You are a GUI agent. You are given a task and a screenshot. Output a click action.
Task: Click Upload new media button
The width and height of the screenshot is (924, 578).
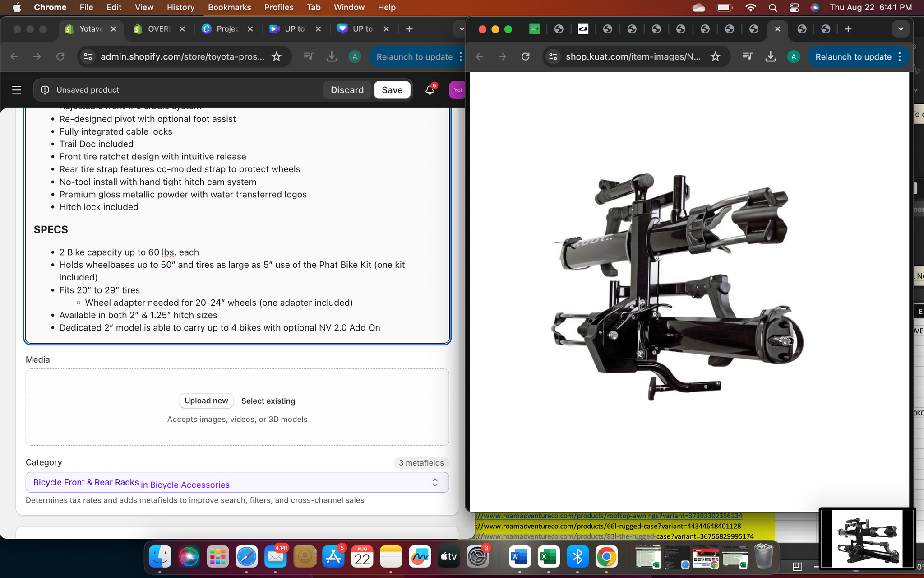pos(206,401)
